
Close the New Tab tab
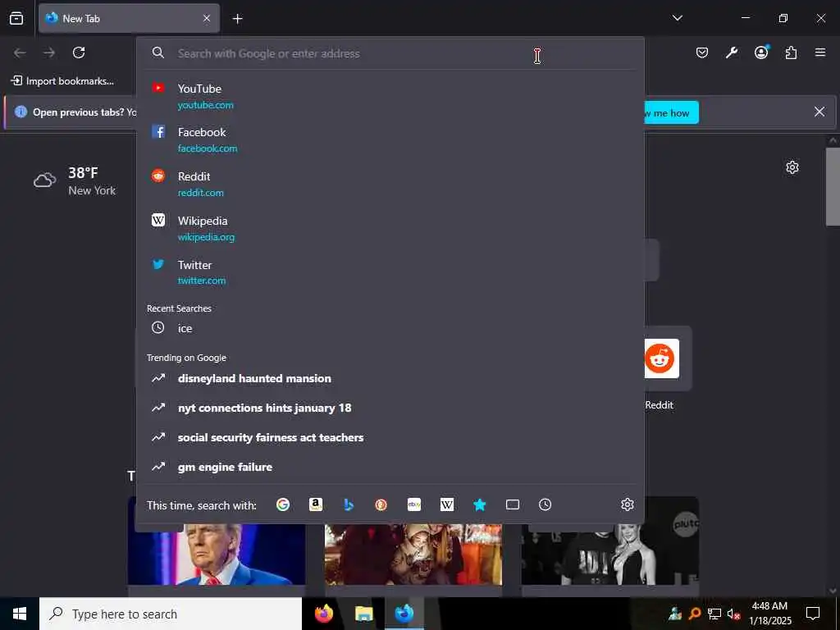207,18
